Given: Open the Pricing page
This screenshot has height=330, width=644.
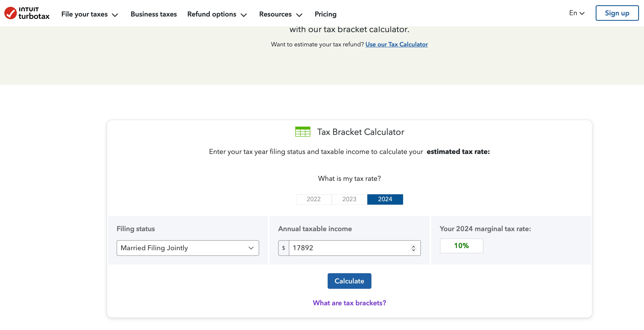Looking at the screenshot, I should tap(325, 14).
